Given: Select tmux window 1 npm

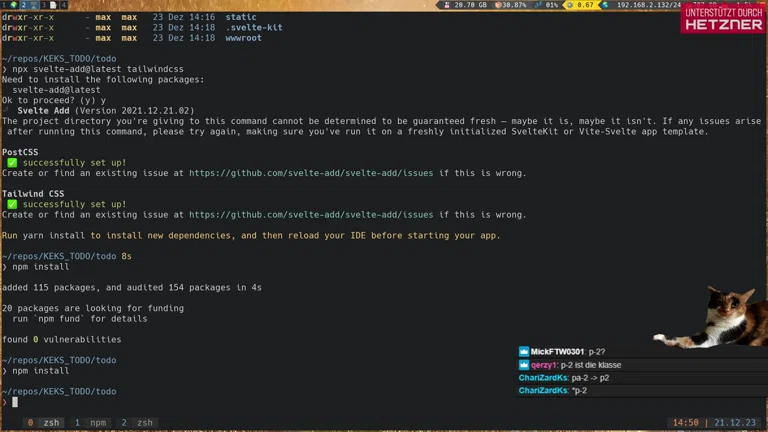Looking at the screenshot, I should pyautogui.click(x=91, y=423).
